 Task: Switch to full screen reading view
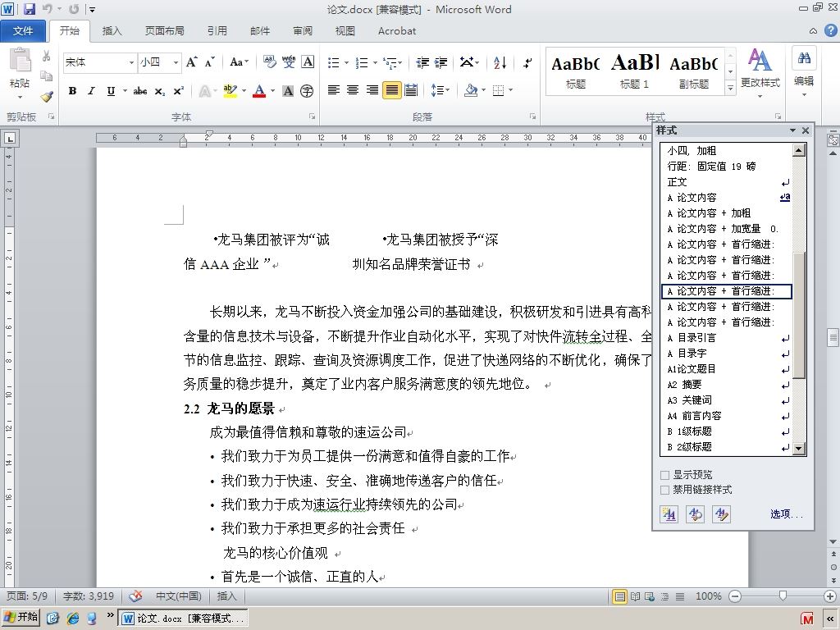pyautogui.click(x=636, y=596)
